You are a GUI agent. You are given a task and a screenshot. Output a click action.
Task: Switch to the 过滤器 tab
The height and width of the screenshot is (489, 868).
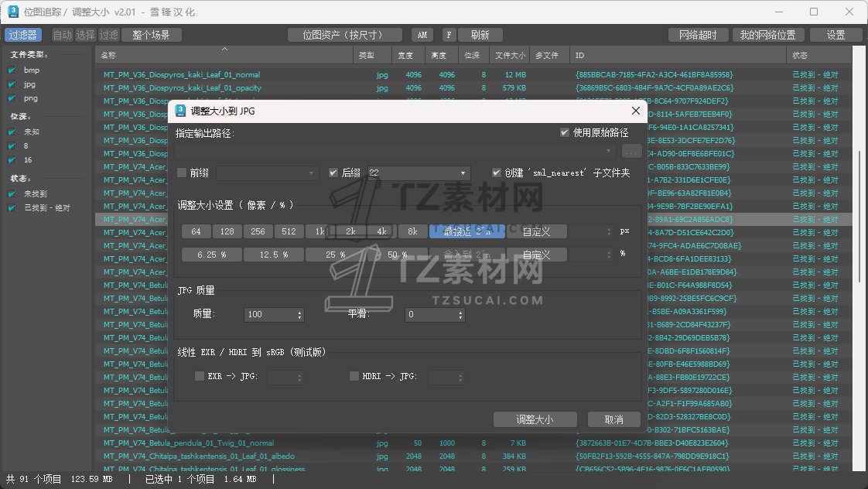(x=23, y=34)
